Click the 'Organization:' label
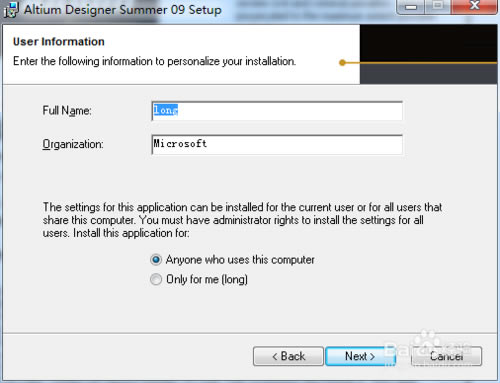500x383 pixels. 73,144
